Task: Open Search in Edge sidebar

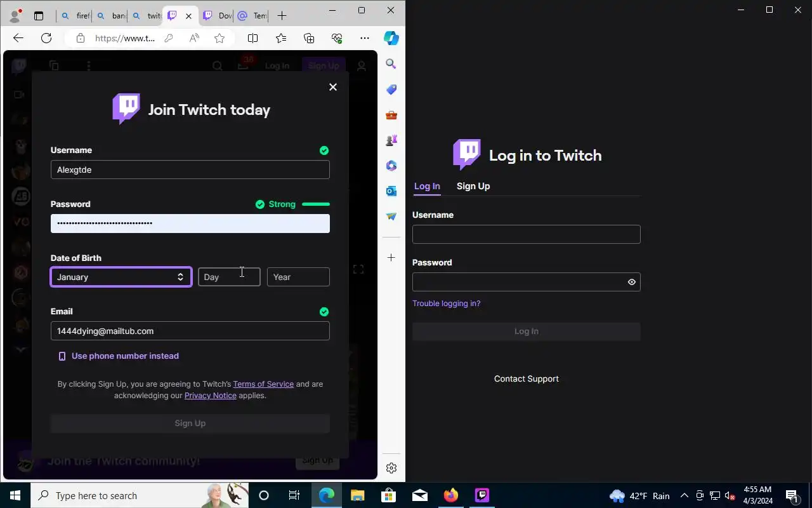Action: 391,64
